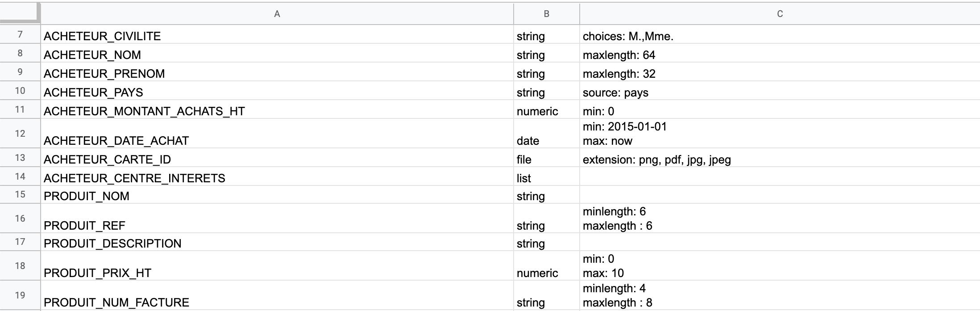Select the PRODUIT_PRIX_HT cell

click(277, 266)
